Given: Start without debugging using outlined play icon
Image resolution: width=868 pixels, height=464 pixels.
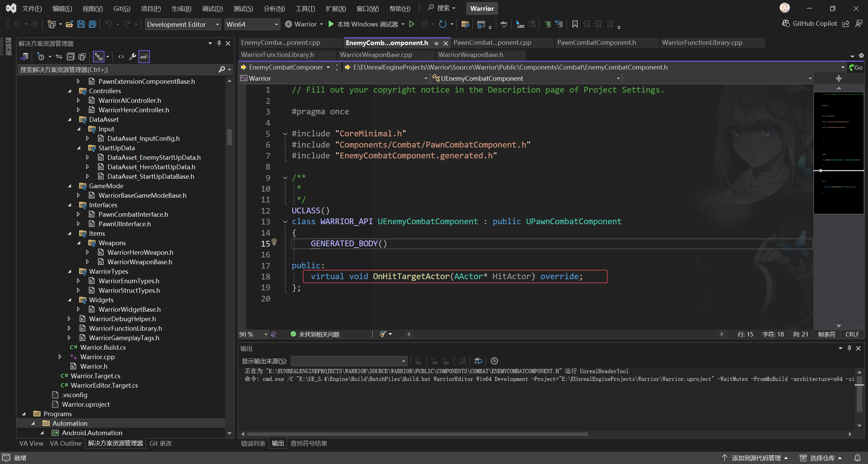Looking at the screenshot, I should click(x=412, y=24).
